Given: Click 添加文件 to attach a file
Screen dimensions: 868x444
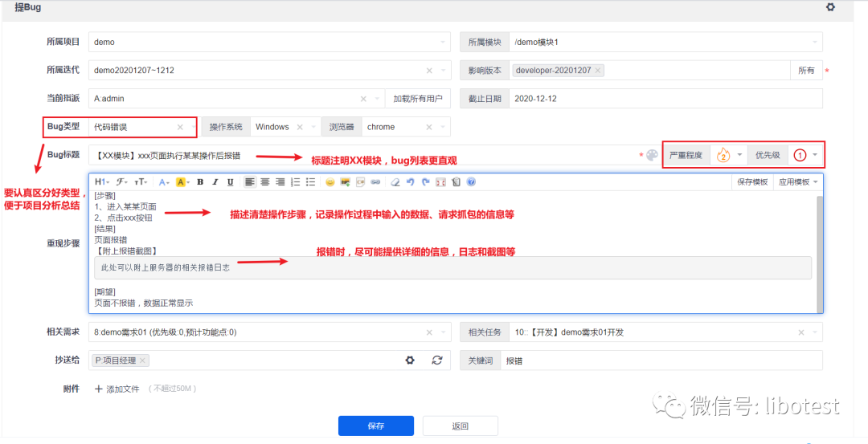Looking at the screenshot, I should pos(117,389).
